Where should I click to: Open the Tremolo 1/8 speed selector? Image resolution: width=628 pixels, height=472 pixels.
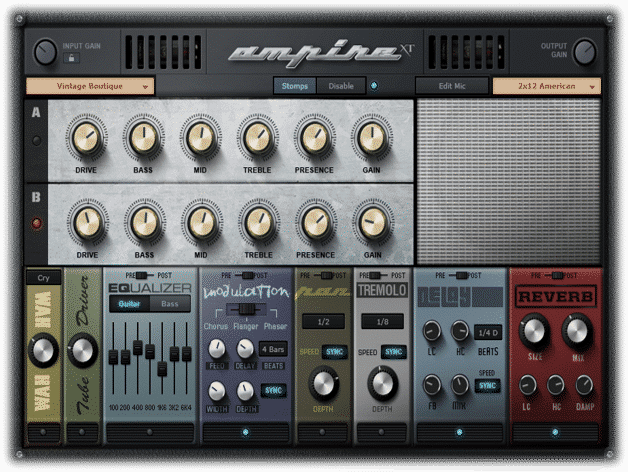tap(382, 322)
